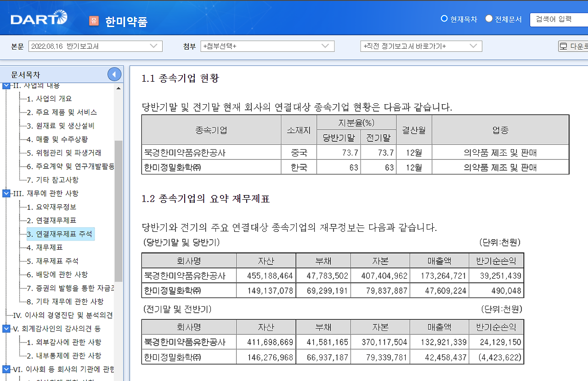
Task: Open the 본문 dropdown showing 2022.08.16 반기보고서
Action: 95,46
